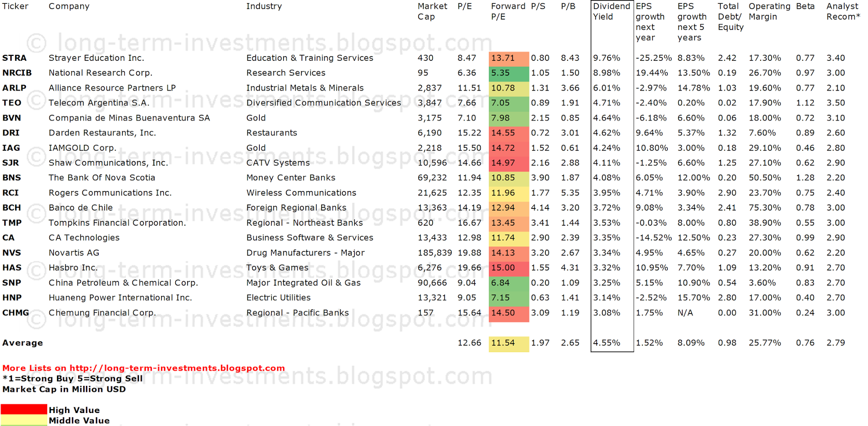
Task: Click the Electric Utilities industry cell
Action: 278,297
